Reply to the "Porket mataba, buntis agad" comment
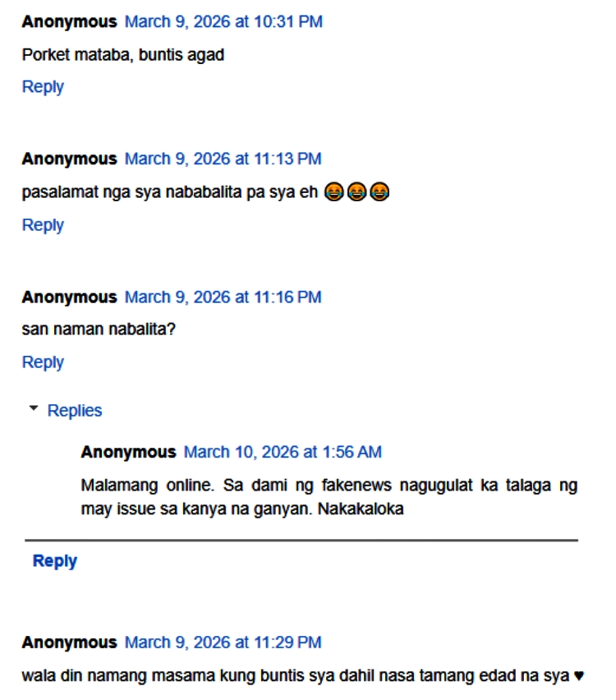616x700 pixels. tap(43, 86)
